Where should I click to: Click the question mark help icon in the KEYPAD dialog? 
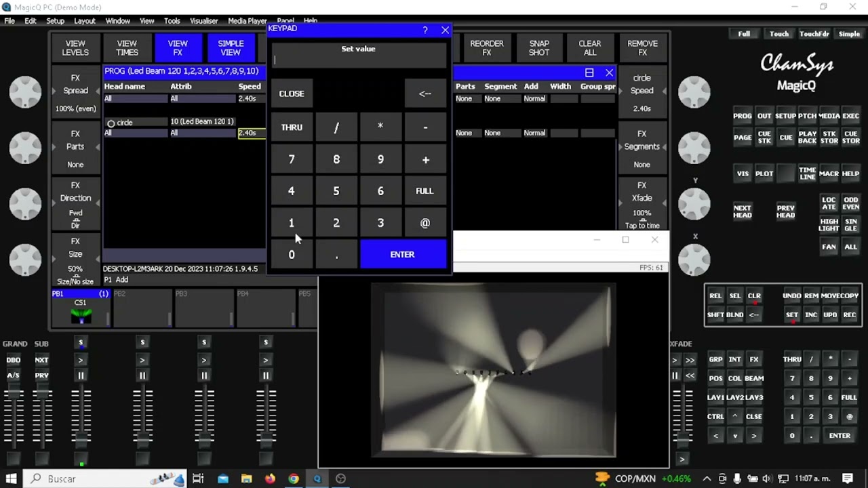coord(425,30)
